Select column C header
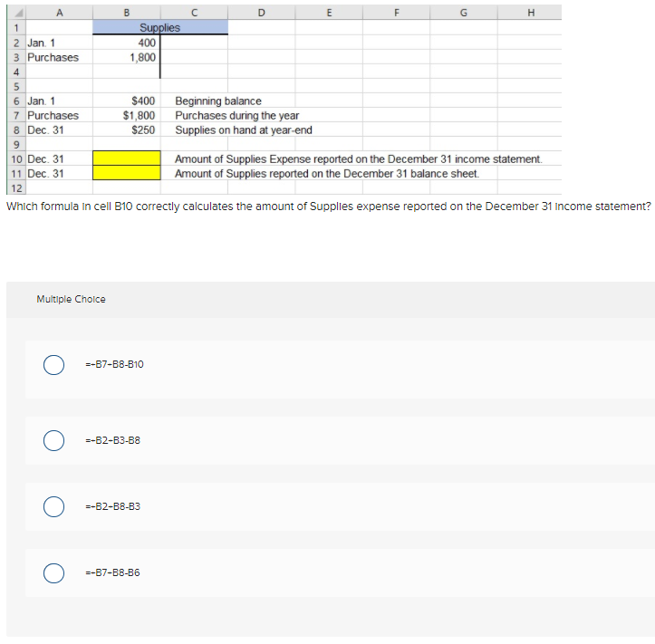This screenshot has height=644, width=655. [194, 13]
